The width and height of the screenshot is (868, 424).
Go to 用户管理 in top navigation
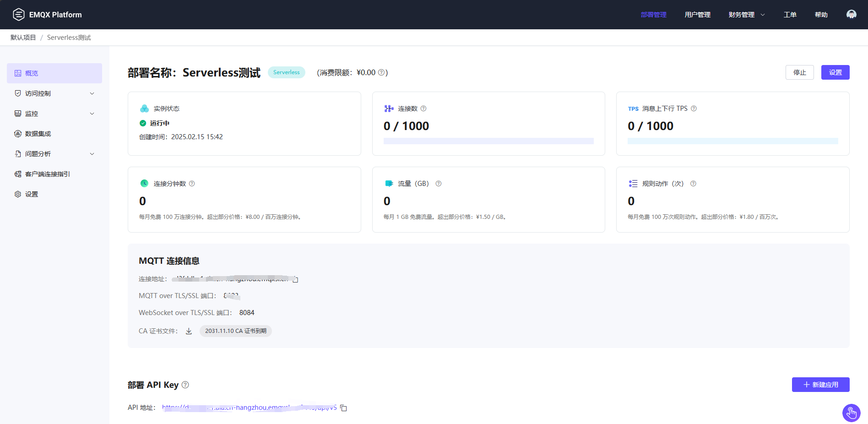point(697,15)
